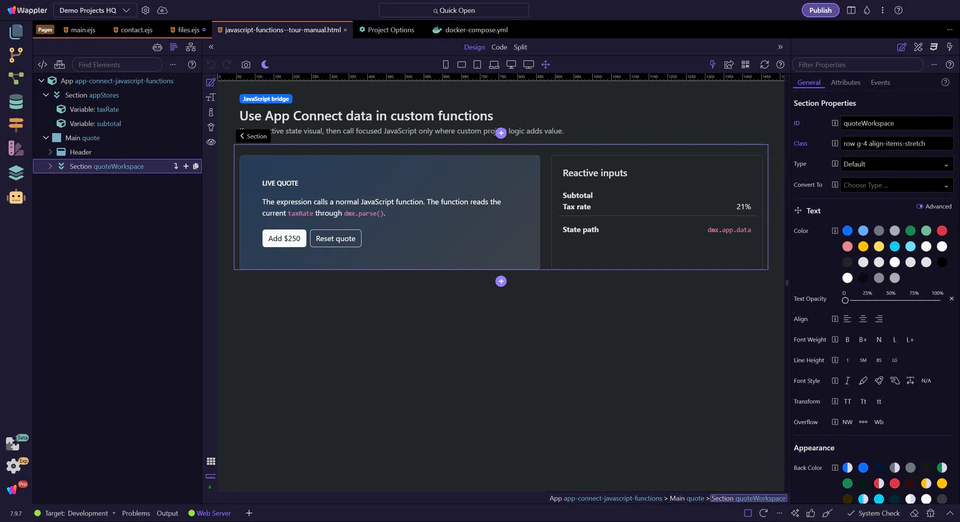Image resolution: width=960 pixels, height=522 pixels.
Task: Show the QR code icon in toolbar
Action: click(x=746, y=64)
